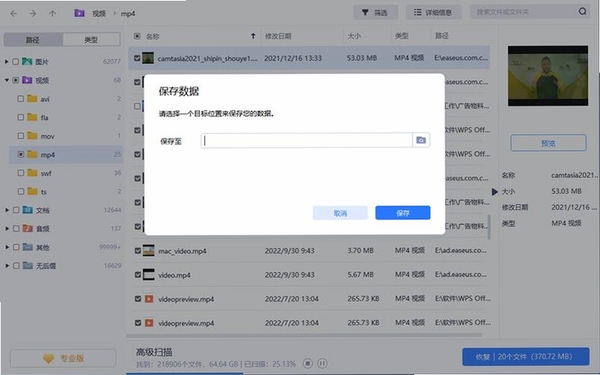Expand the 无后缀 tree node
The height and width of the screenshot is (375, 600).
pos(7,265)
